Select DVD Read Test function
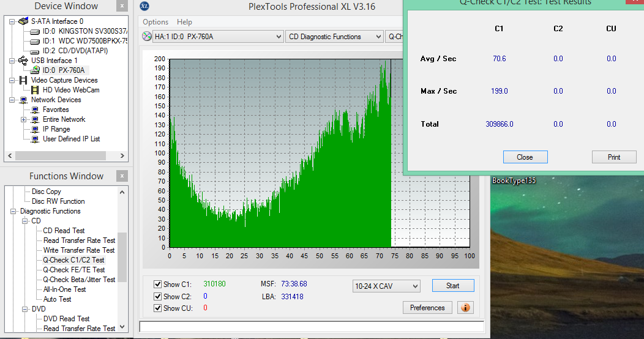 (66, 319)
